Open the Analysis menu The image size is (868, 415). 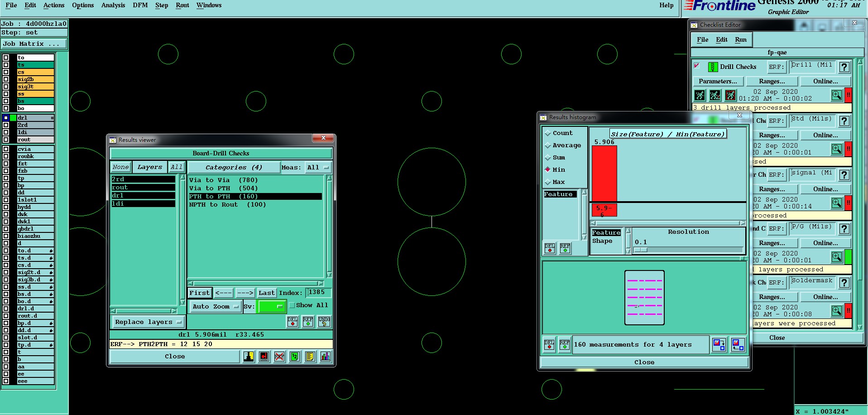[113, 5]
